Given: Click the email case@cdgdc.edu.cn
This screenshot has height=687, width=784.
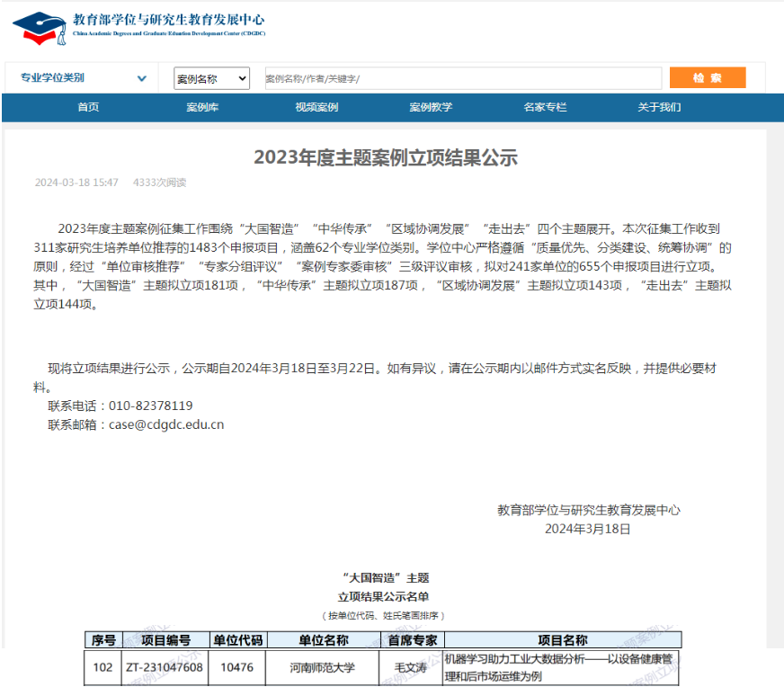Looking at the screenshot, I should point(166,424).
